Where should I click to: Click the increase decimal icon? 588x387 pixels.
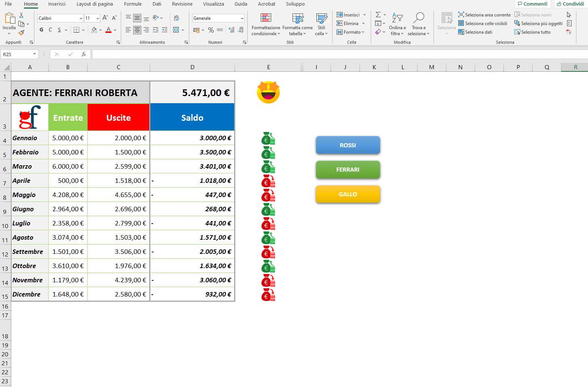pyautogui.click(x=232, y=30)
